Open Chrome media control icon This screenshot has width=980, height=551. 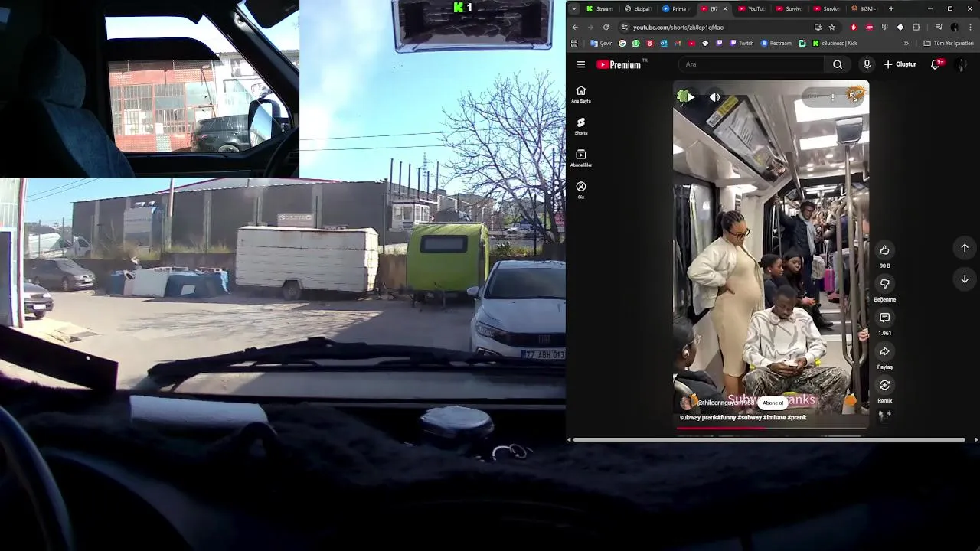[939, 28]
